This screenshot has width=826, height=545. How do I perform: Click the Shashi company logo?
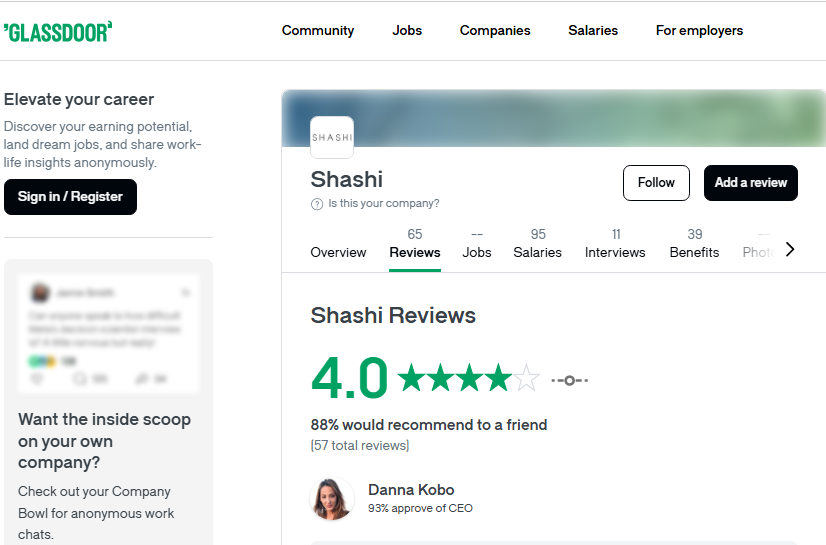pyautogui.click(x=332, y=138)
